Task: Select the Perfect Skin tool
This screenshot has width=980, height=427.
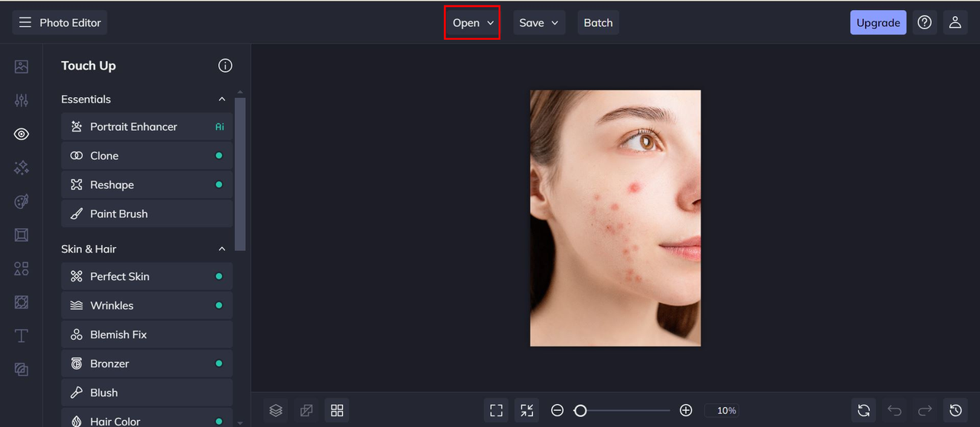Action: pyautogui.click(x=147, y=277)
